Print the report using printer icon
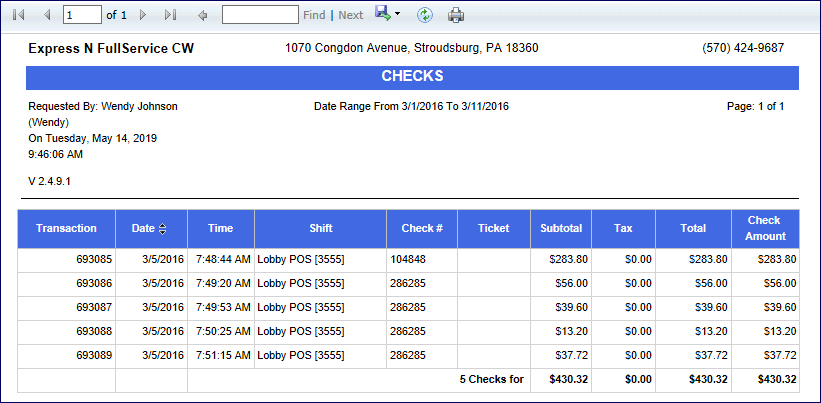Screen dimensions: 821x403 [456, 15]
